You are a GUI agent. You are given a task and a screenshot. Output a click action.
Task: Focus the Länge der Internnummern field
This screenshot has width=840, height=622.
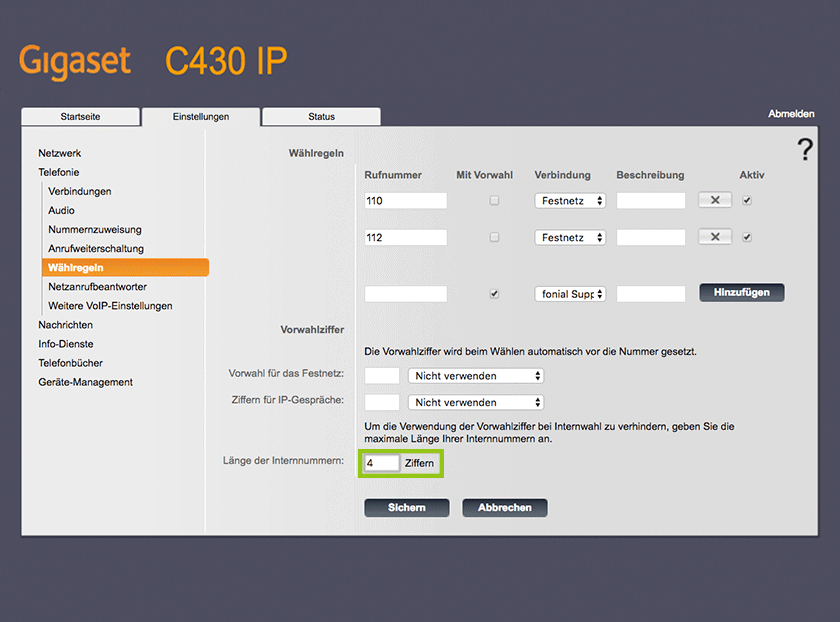(382, 463)
